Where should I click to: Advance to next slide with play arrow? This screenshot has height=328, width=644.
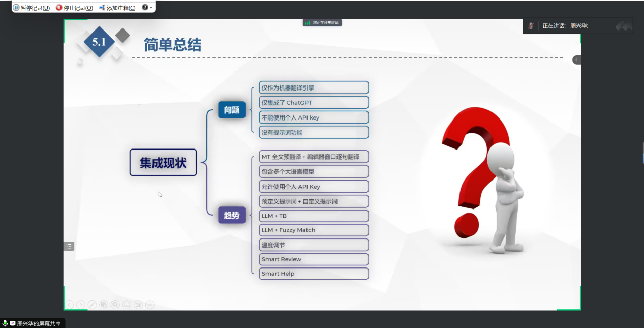tap(80, 305)
